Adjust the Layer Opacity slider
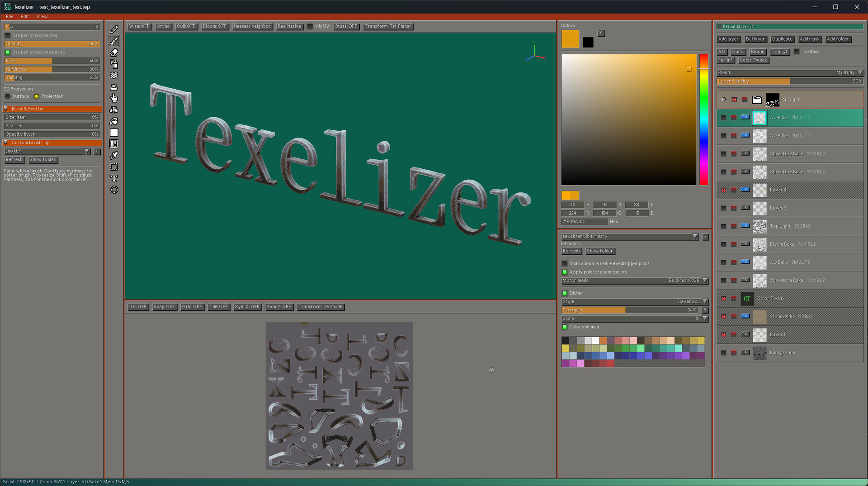868x486 pixels. 790,81
